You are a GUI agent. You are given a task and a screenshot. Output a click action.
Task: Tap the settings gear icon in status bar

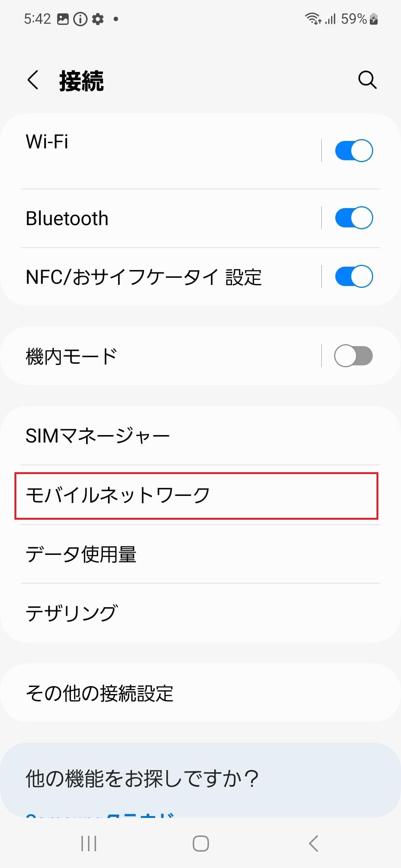pyautogui.click(x=98, y=18)
